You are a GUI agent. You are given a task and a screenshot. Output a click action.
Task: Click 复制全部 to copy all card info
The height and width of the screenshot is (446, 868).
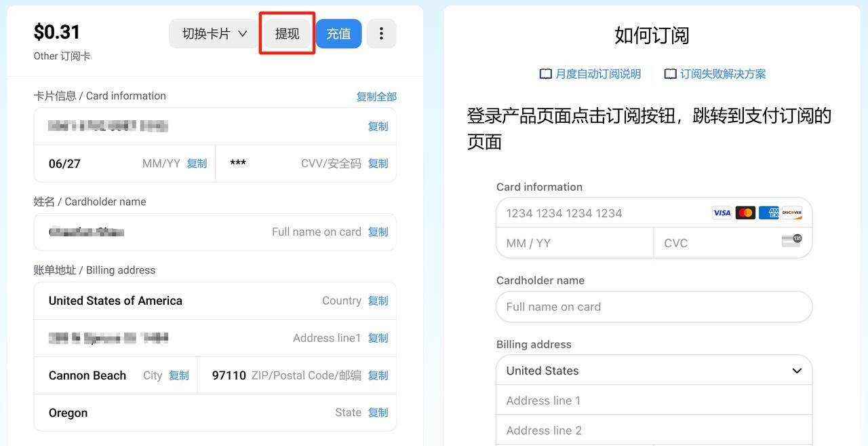click(x=376, y=96)
